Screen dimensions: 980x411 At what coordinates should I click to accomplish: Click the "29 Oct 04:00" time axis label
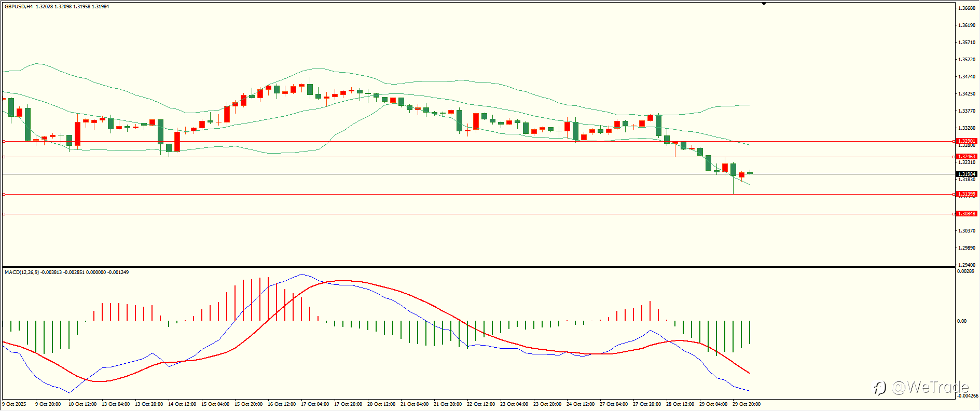pos(713,404)
